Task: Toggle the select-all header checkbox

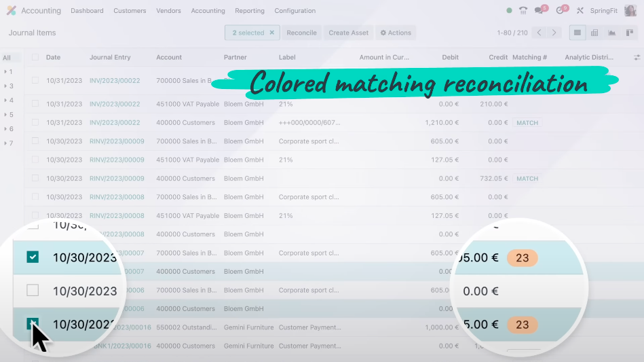Action: 35,57
